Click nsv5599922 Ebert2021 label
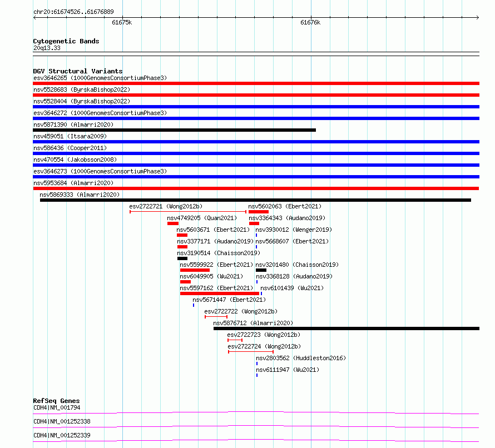The width and height of the screenshot is (495, 448). click(216, 265)
